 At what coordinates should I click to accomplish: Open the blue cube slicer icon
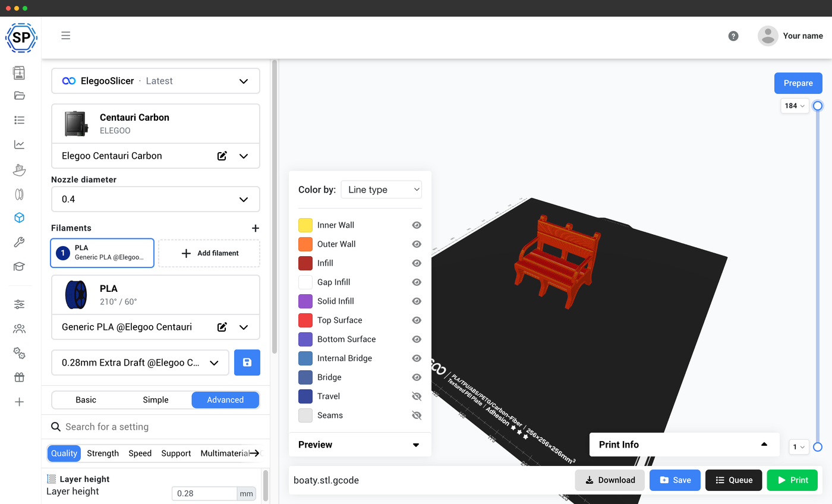[19, 218]
